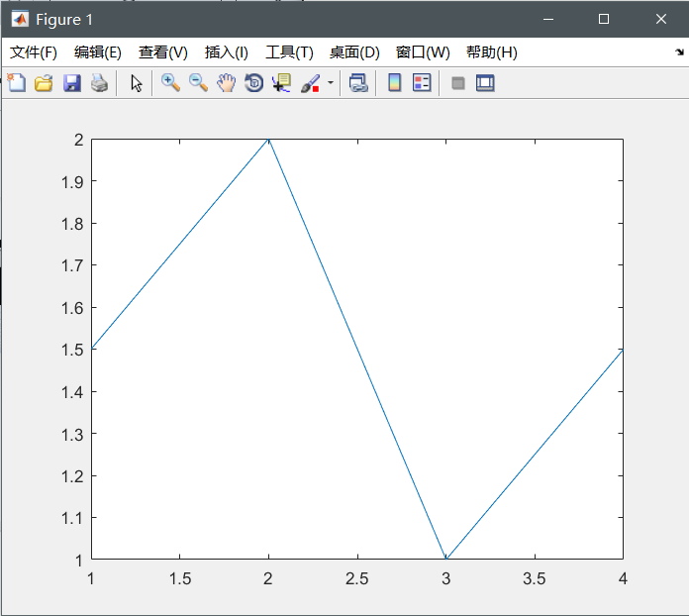The image size is (689, 616).
Task: Maximize the Figure 1 window
Action: [x=604, y=19]
